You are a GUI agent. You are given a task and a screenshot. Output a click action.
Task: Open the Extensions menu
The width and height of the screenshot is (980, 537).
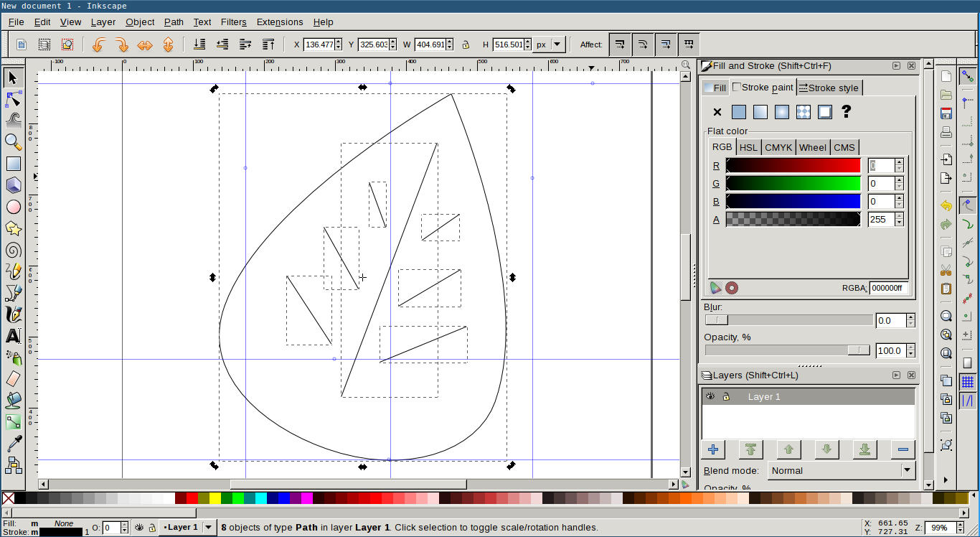click(x=280, y=22)
